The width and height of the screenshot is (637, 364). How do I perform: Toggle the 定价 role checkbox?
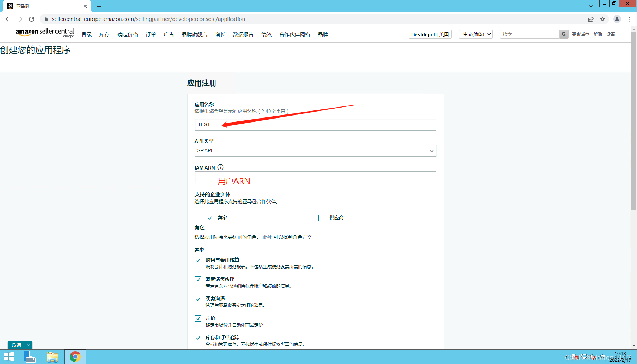[x=198, y=318]
